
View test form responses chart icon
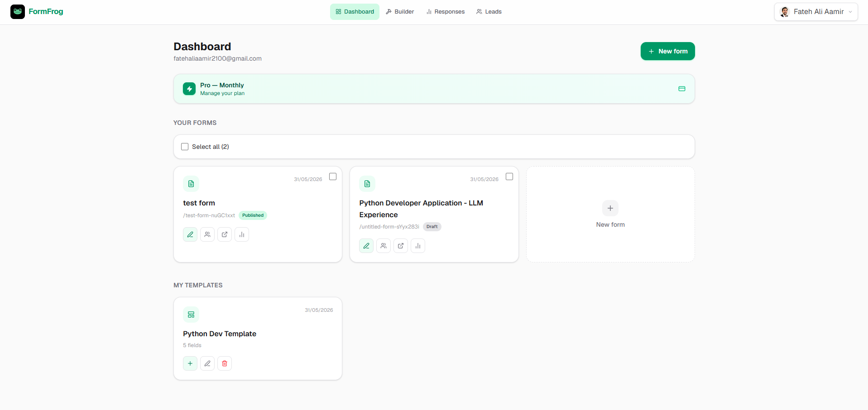242,234
